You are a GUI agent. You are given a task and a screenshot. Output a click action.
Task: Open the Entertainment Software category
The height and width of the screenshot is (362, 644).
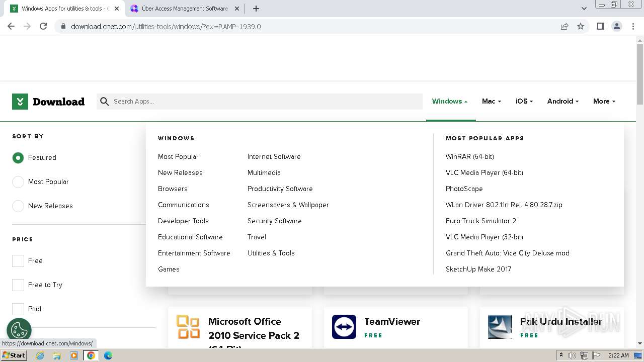click(x=194, y=253)
